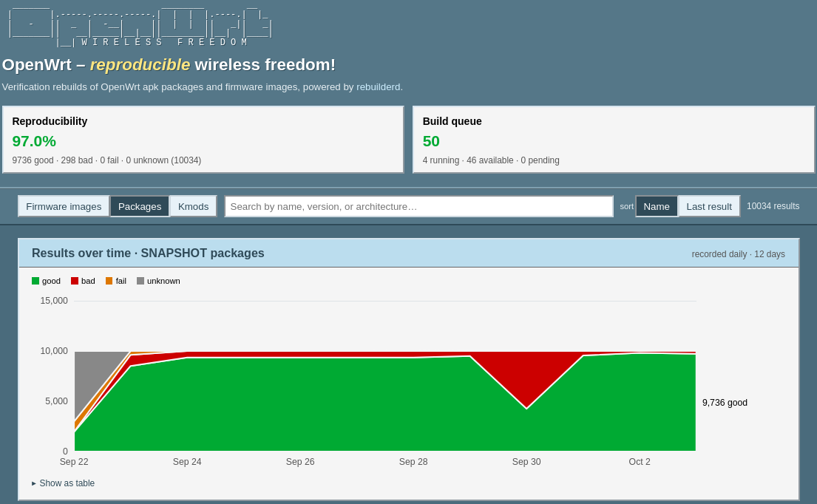Image resolution: width=817 pixels, height=504 pixels.
Task: Click the 5,000 y-axis label
Action: (56, 401)
